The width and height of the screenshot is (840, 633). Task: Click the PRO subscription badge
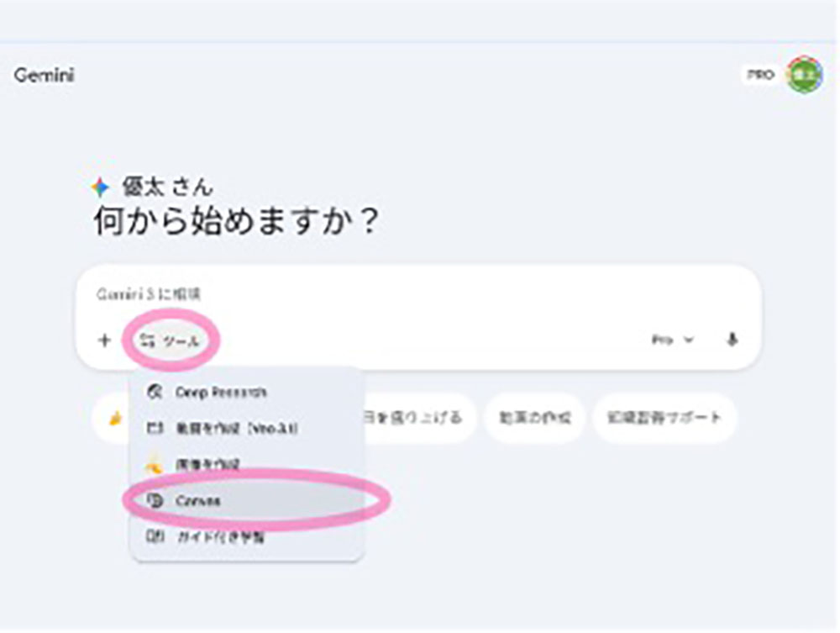coord(761,75)
